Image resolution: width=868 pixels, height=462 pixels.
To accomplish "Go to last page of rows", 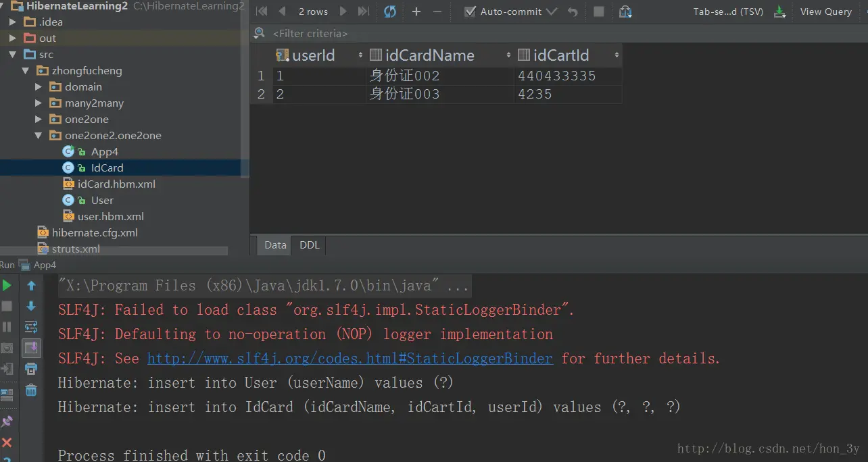I will [364, 11].
